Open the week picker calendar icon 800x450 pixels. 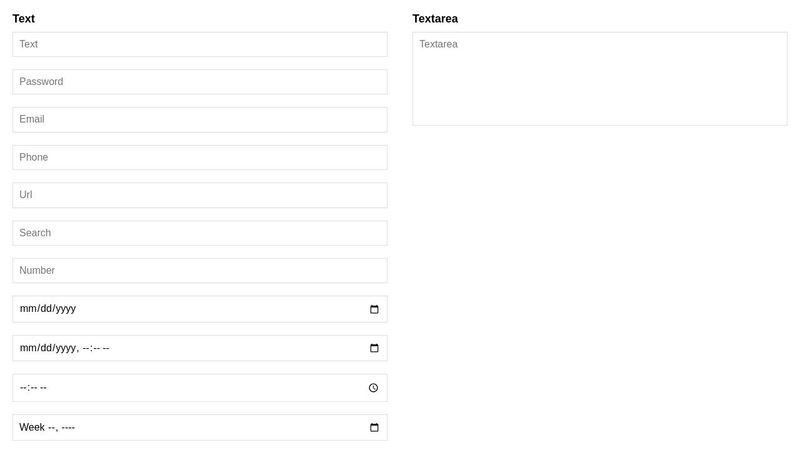pyautogui.click(x=374, y=428)
